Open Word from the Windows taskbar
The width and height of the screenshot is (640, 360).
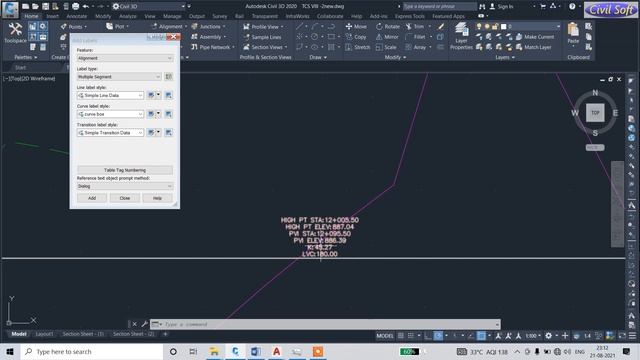[x=256, y=351]
